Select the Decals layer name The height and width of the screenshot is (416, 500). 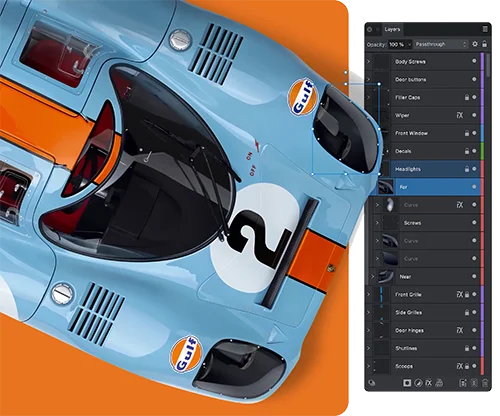403,151
